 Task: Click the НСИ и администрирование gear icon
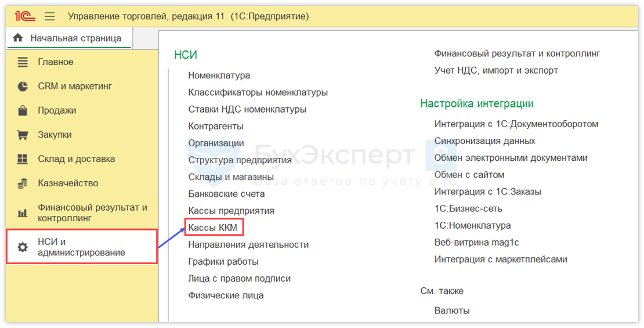point(23,247)
